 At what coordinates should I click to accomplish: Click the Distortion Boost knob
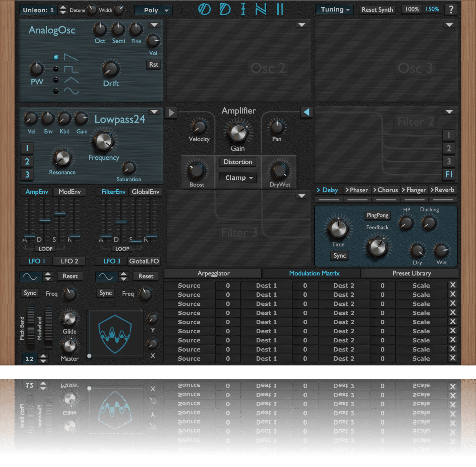point(197,171)
